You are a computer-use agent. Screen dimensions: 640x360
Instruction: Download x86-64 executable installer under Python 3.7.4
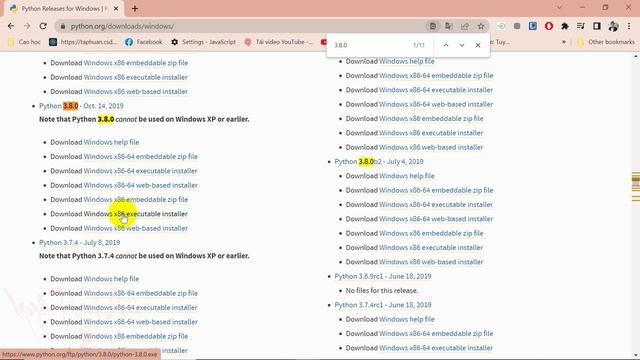pos(140,307)
